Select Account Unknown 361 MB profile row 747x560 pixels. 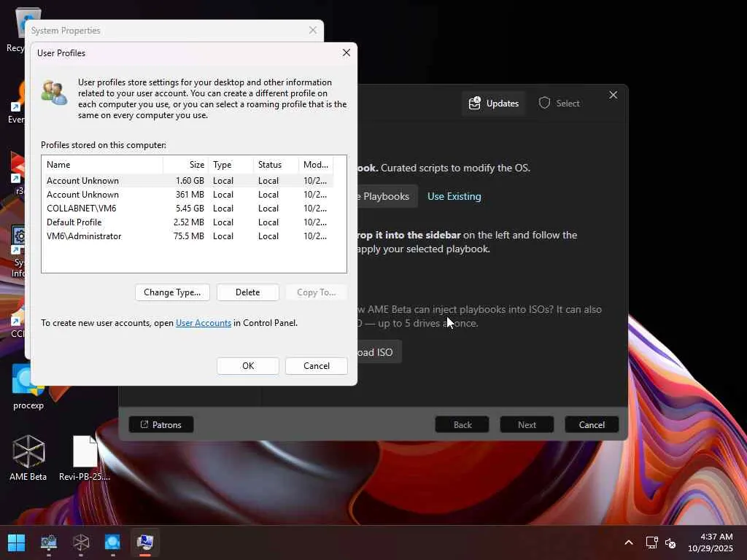[x=187, y=194]
